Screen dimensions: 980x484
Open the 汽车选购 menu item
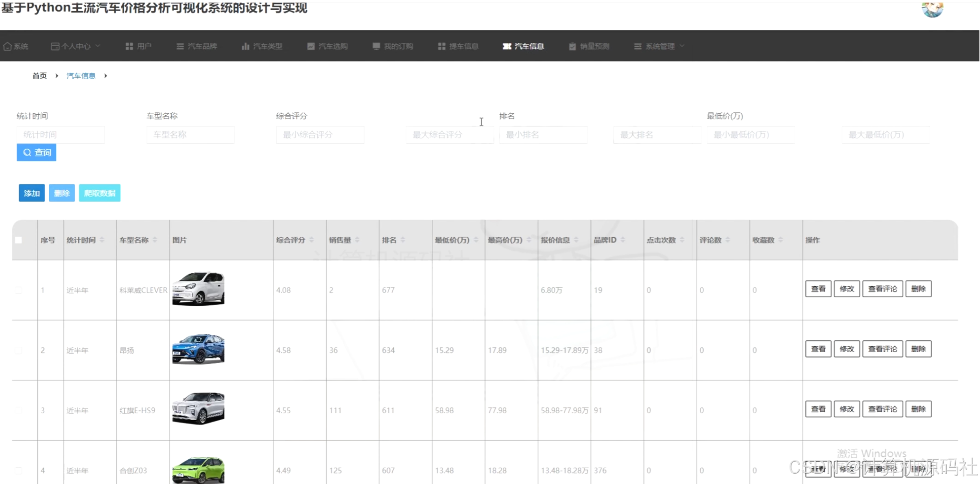coord(327,46)
